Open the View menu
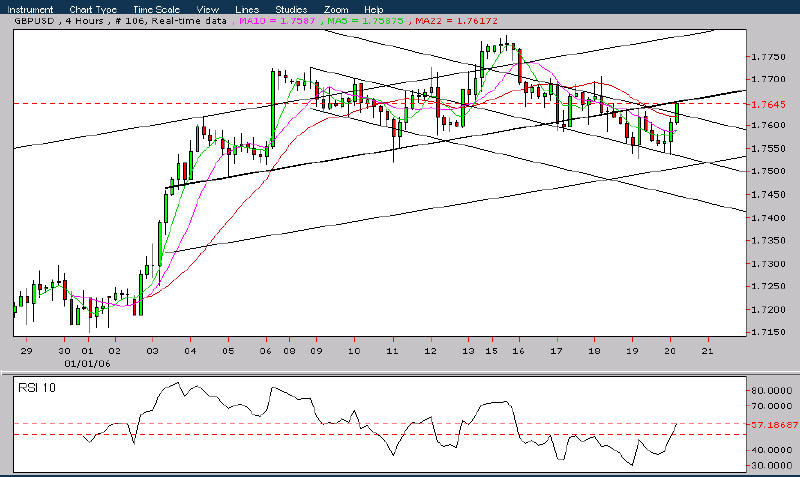Screen dimensions: 800x477 [208, 9]
